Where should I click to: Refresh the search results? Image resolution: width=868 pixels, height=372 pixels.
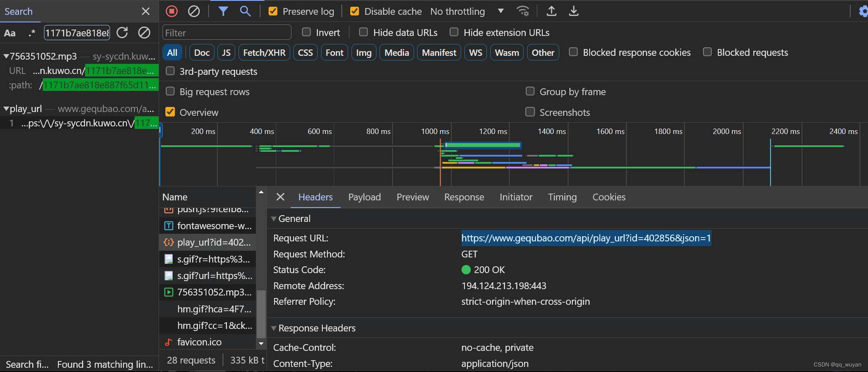pyautogui.click(x=122, y=33)
